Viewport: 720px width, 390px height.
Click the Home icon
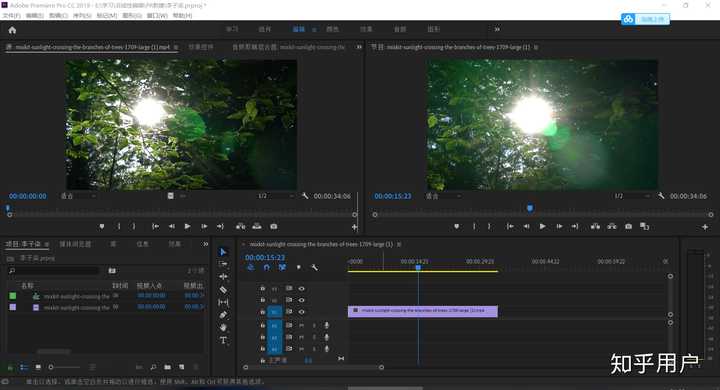(12, 30)
